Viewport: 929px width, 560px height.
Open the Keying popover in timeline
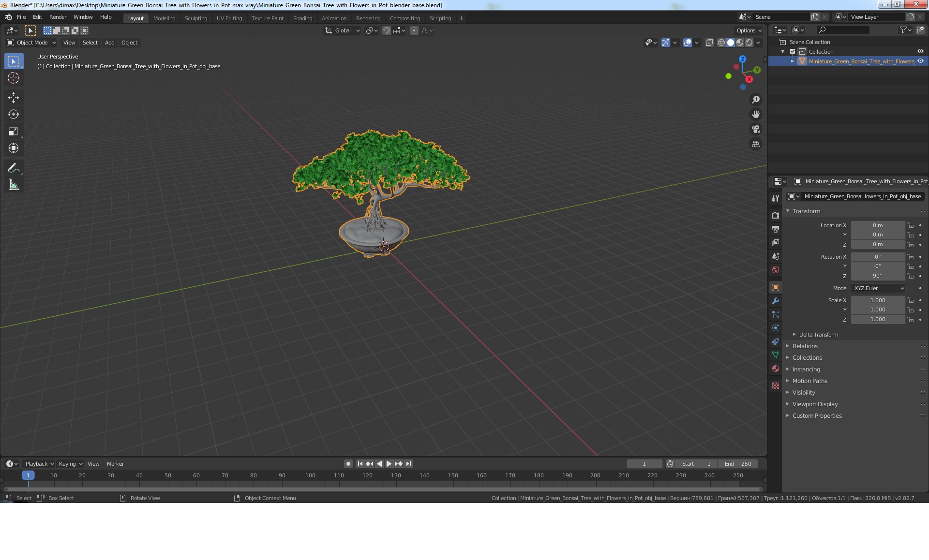point(70,464)
